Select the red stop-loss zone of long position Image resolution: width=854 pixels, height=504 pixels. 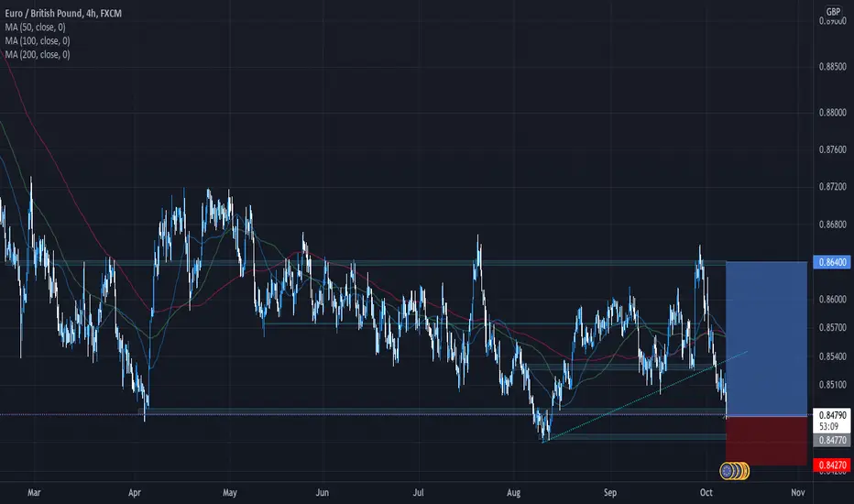pos(766,441)
